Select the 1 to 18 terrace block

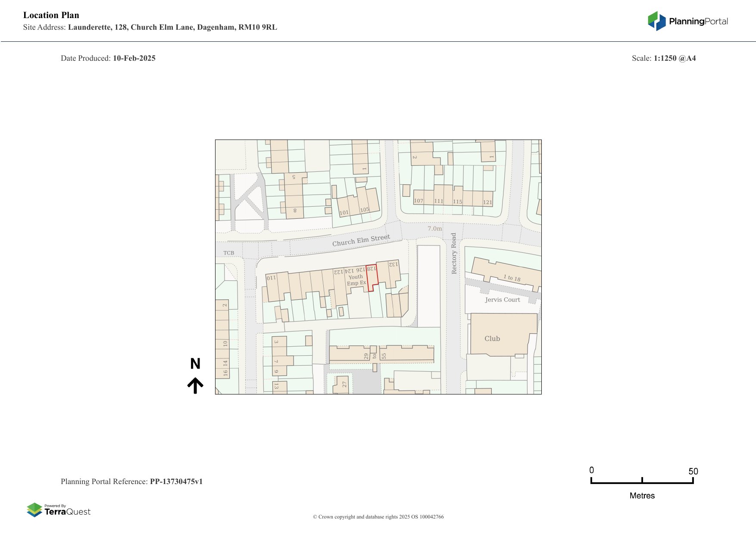pos(512,278)
